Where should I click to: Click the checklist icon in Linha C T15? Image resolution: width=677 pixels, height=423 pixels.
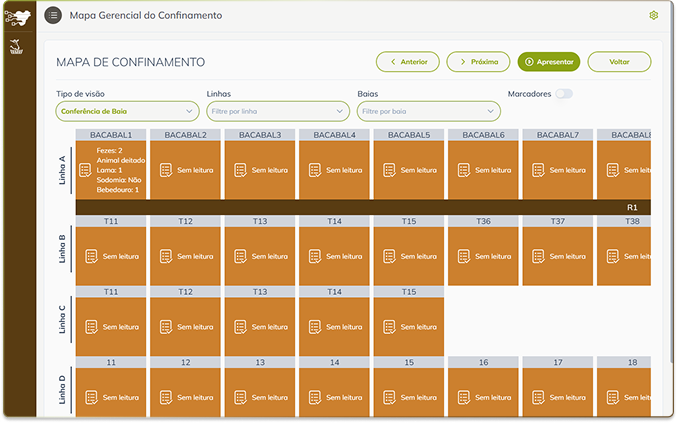click(x=389, y=327)
